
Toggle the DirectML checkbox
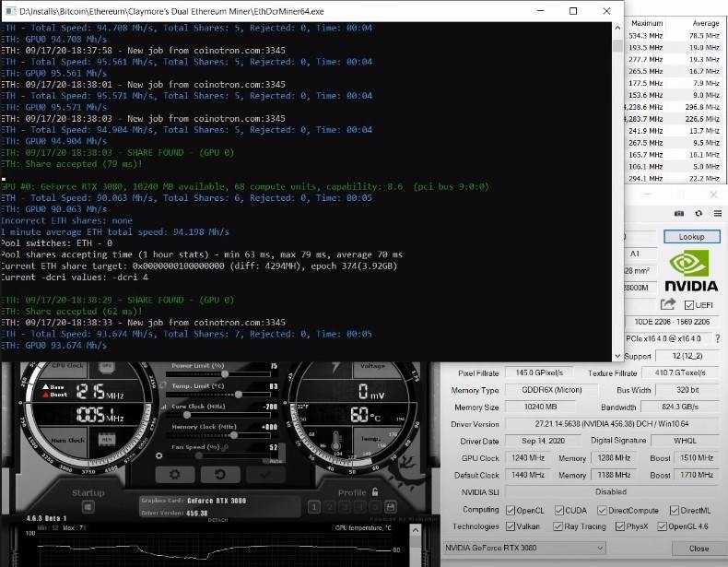675,511
